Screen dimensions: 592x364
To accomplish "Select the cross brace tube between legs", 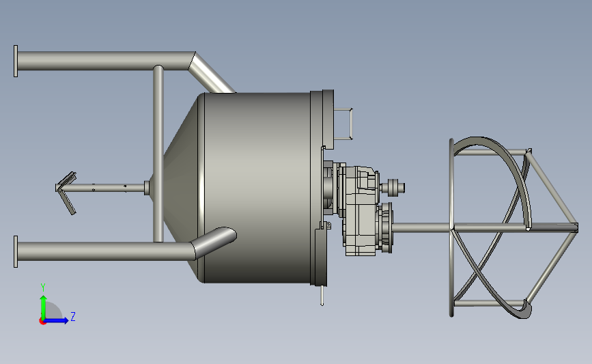I will pos(158,154).
